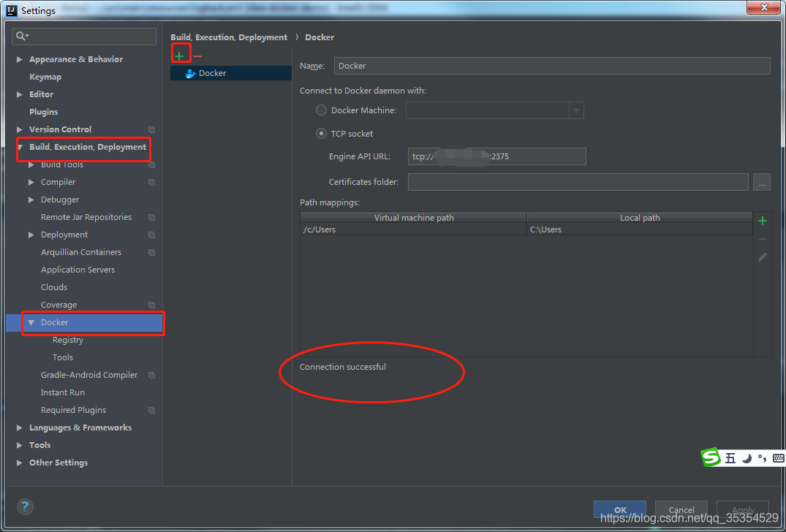This screenshot has width=786, height=532.
Task: Open the help question mark button
Action: point(25,506)
